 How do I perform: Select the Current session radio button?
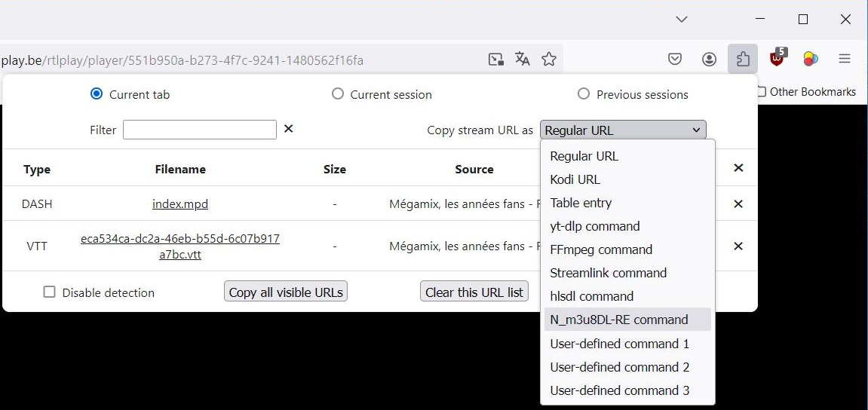click(338, 94)
